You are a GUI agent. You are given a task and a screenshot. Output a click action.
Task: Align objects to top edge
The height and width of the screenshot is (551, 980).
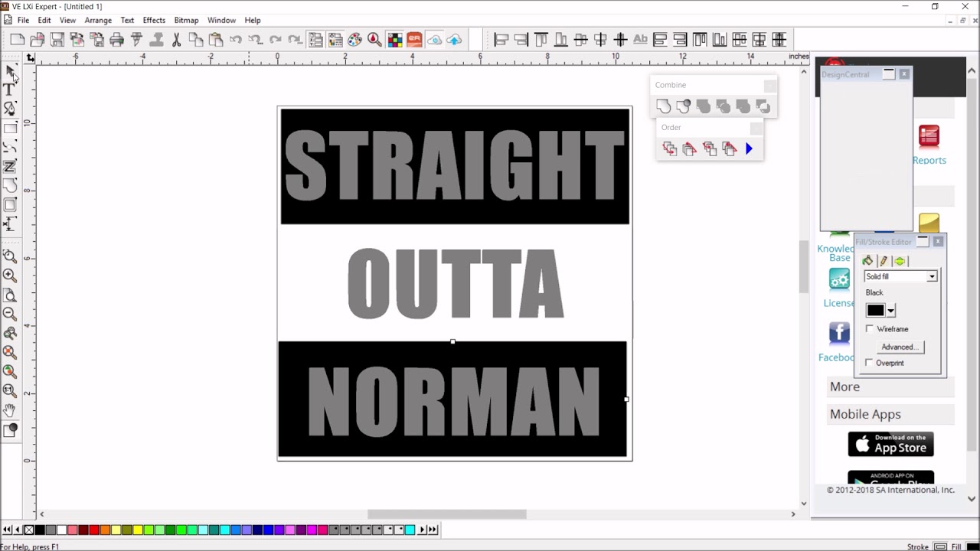click(541, 40)
